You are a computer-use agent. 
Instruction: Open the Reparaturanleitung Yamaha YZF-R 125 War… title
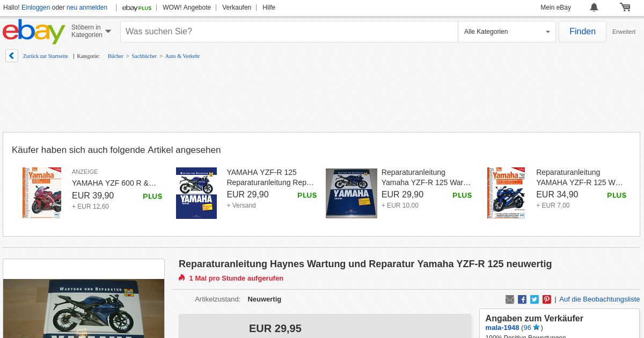(x=426, y=178)
